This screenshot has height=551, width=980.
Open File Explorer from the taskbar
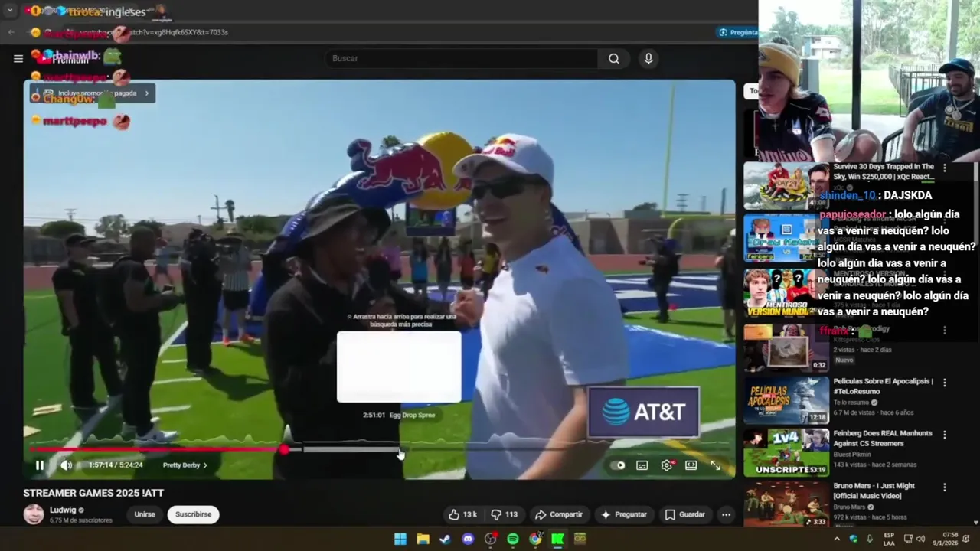point(423,539)
